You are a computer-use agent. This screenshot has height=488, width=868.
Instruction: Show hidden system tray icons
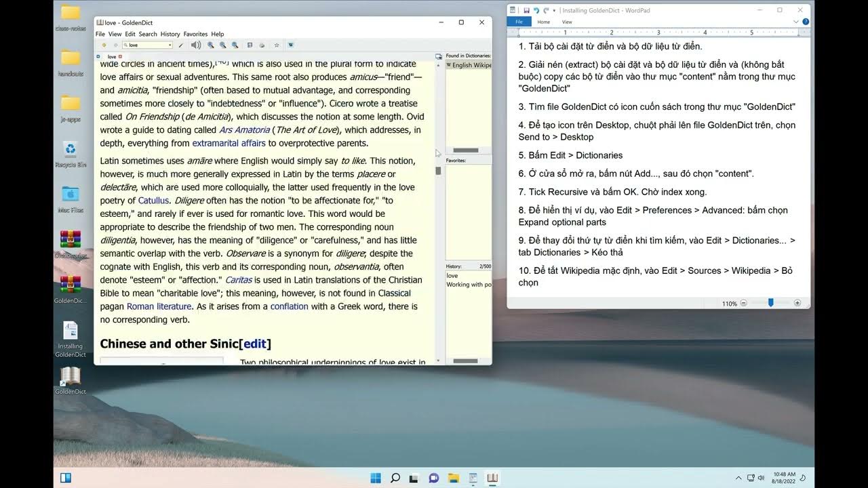(738, 478)
